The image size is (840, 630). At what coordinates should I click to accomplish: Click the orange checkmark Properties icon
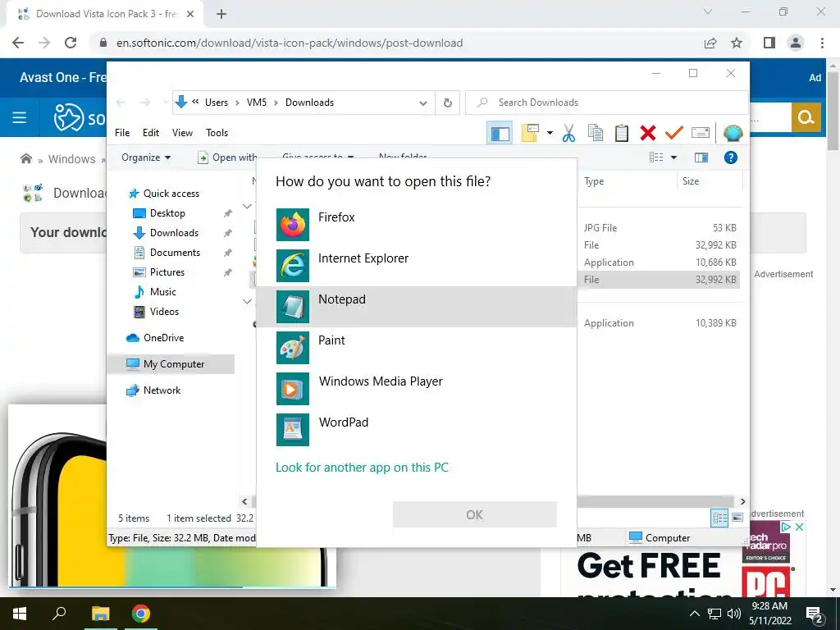[x=674, y=132]
